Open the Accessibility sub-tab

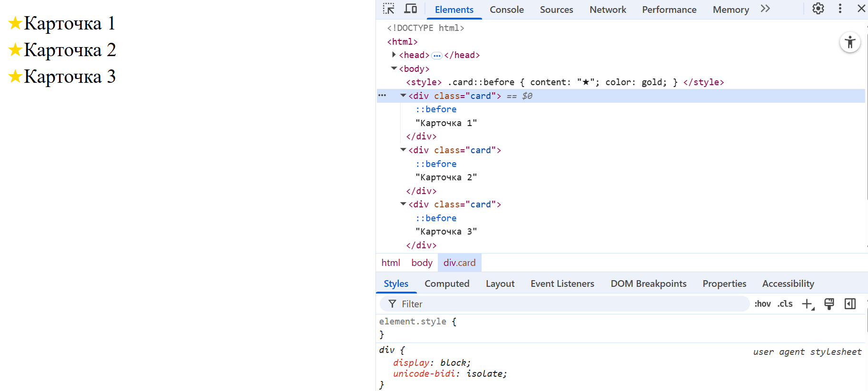coord(788,284)
